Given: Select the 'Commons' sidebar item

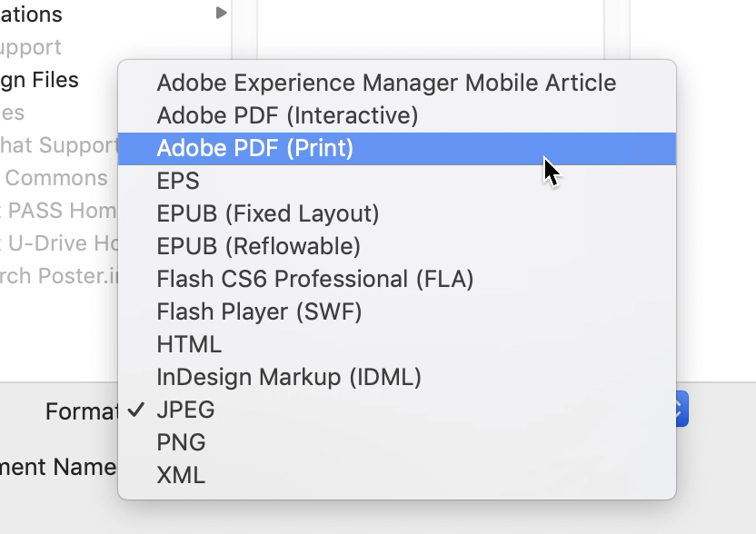Looking at the screenshot, I should coord(56,178).
